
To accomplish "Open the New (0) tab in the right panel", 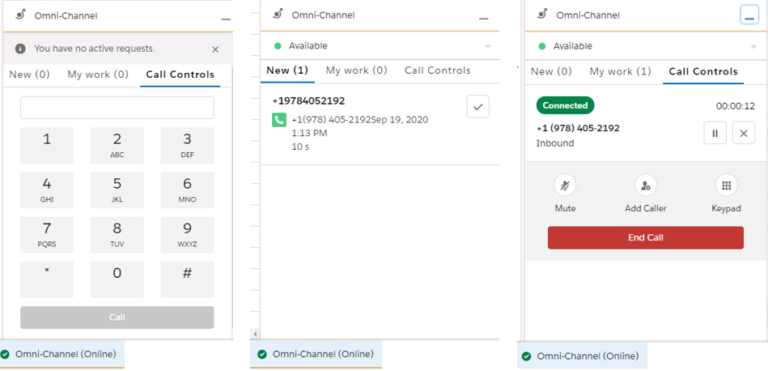I will point(552,72).
